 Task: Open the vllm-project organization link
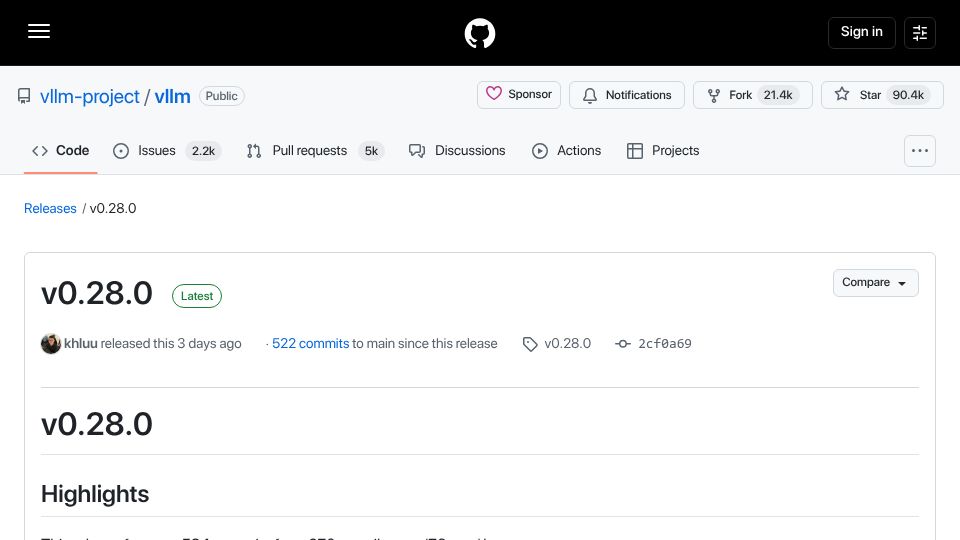(89, 96)
